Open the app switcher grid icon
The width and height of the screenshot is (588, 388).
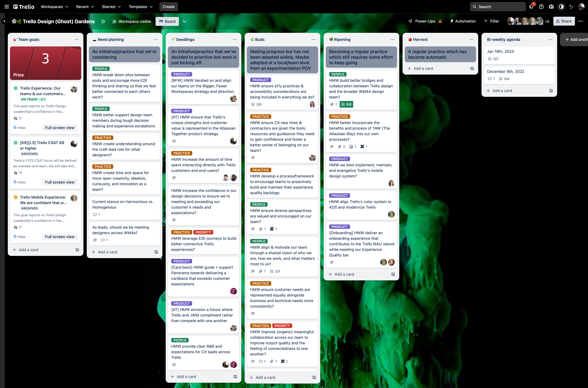pos(7,7)
